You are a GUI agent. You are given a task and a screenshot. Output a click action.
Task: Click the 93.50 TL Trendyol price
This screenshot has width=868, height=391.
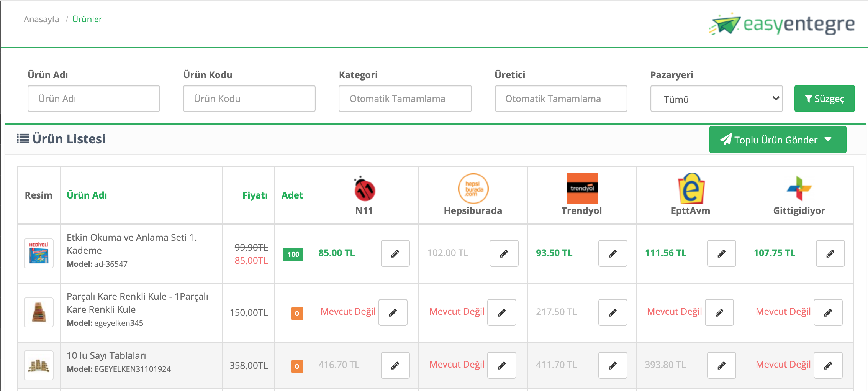554,253
